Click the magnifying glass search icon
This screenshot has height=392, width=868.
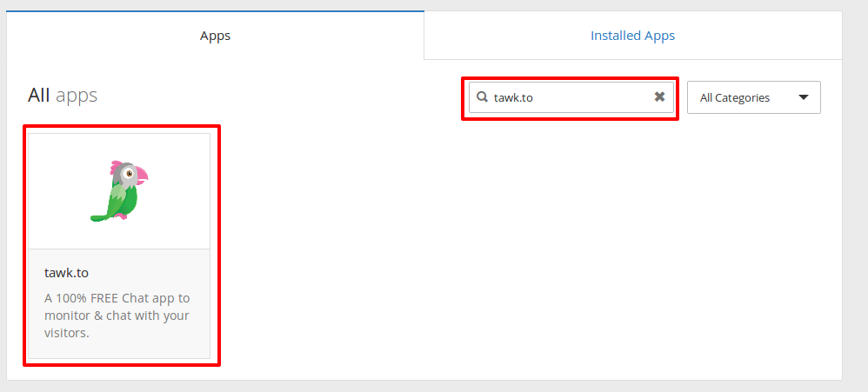[482, 97]
